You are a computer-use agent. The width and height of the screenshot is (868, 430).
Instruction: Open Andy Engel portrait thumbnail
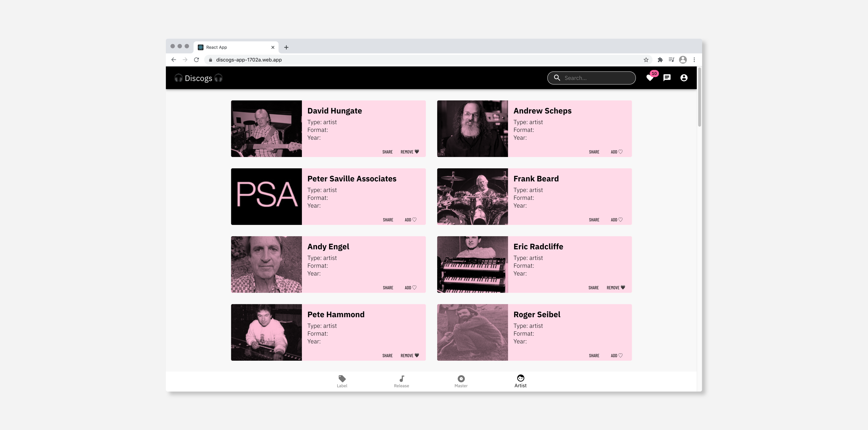click(x=266, y=264)
